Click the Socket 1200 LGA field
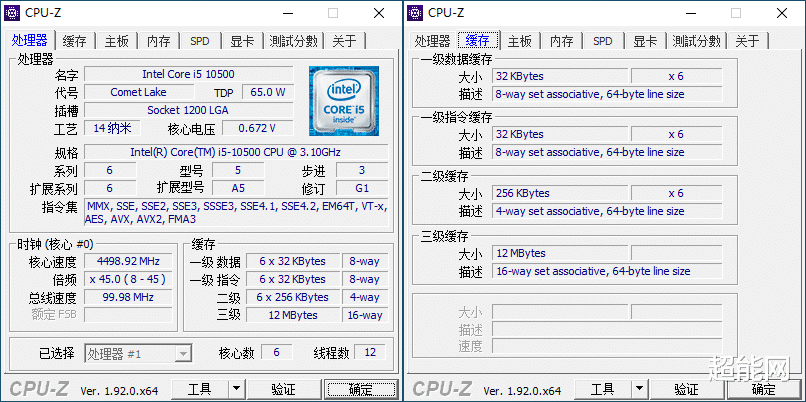This screenshot has width=806, height=402. (189, 110)
